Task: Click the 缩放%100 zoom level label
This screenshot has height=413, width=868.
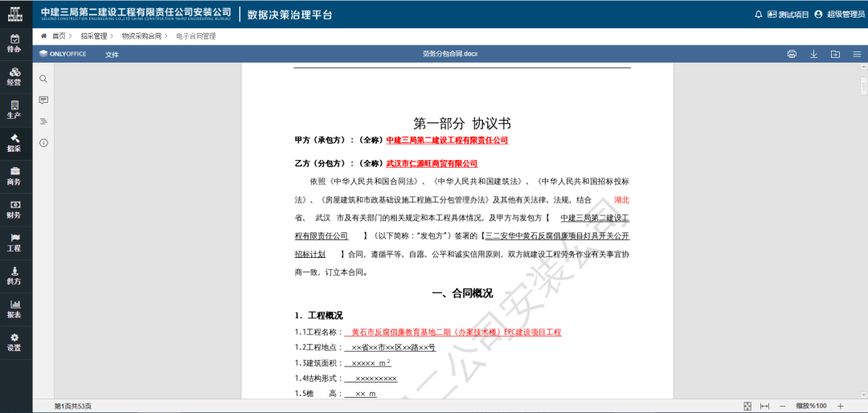Action: [811, 406]
